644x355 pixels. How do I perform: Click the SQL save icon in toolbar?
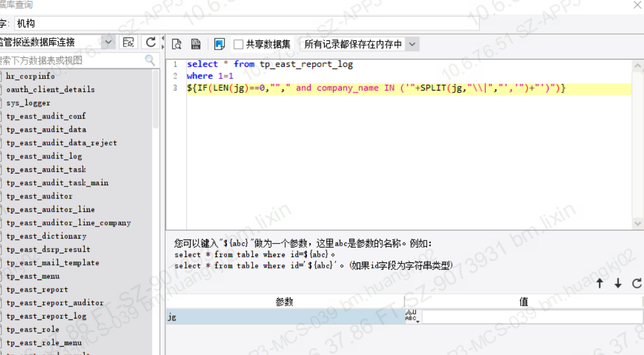pos(196,44)
